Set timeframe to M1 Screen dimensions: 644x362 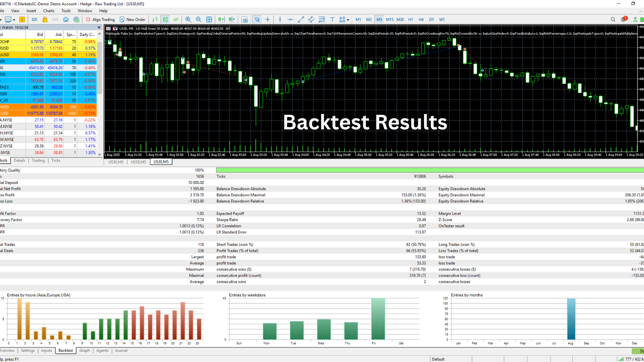[359, 19]
